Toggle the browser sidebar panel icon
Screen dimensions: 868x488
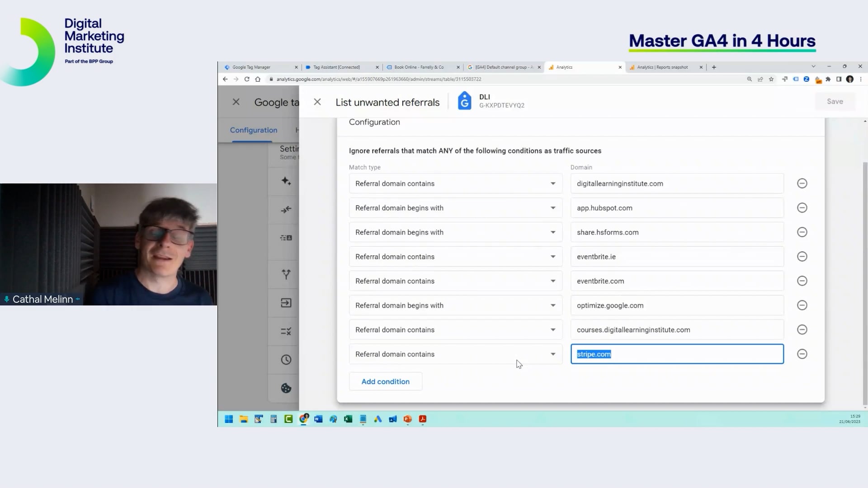[839, 79]
